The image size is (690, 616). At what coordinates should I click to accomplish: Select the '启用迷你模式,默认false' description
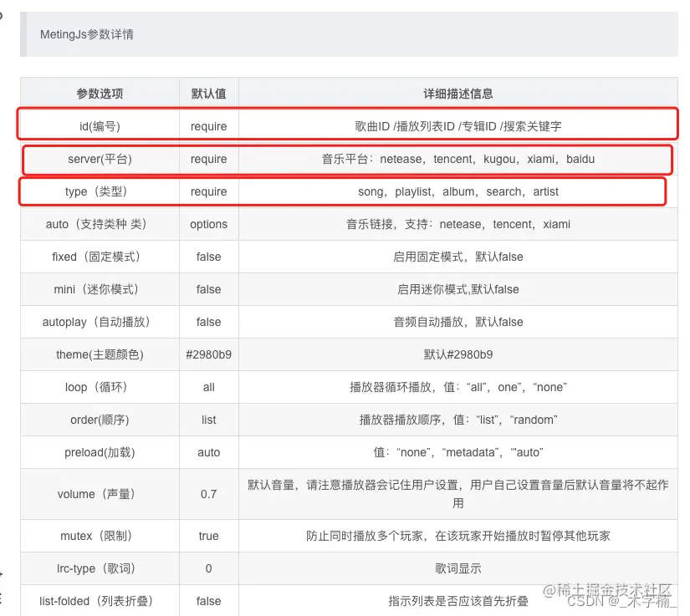(x=458, y=289)
